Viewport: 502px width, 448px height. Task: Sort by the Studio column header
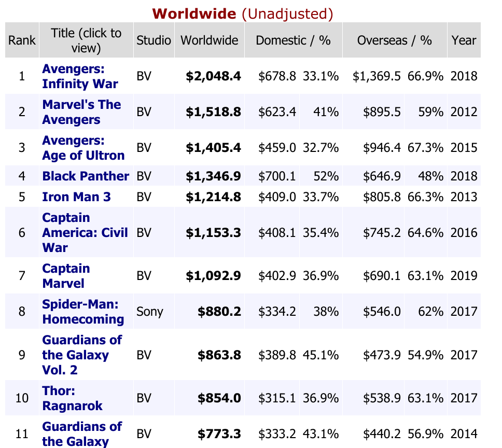pyautogui.click(x=154, y=40)
